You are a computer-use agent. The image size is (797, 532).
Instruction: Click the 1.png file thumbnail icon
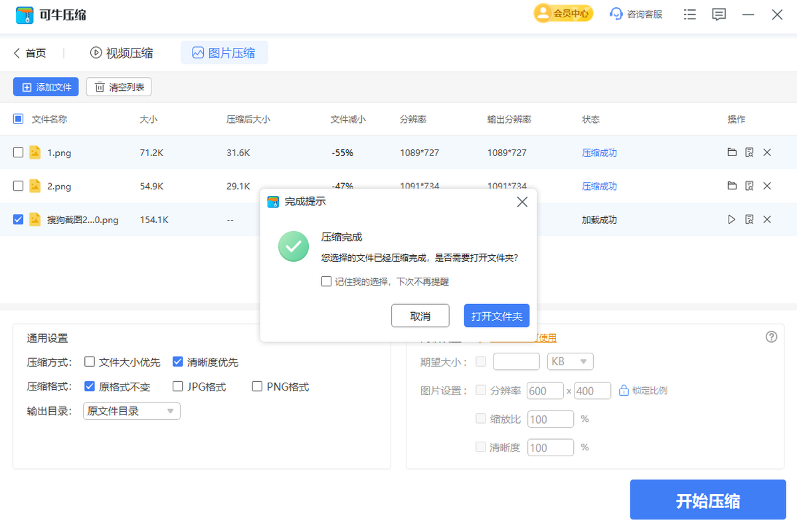[35, 153]
